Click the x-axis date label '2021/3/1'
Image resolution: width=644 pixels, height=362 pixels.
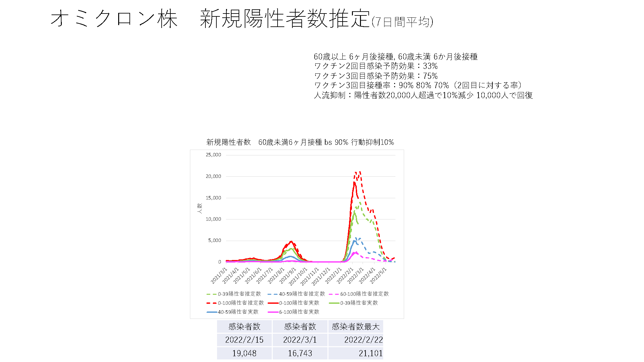[x=219, y=275]
